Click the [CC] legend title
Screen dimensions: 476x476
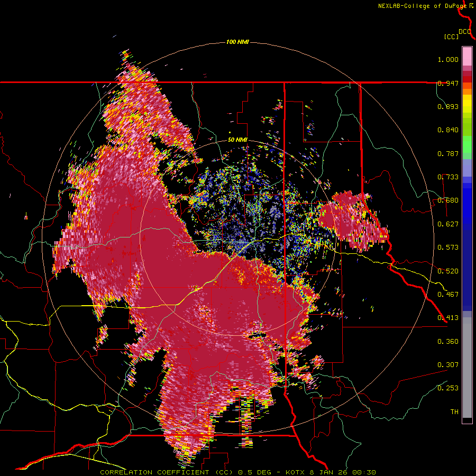click(451, 36)
